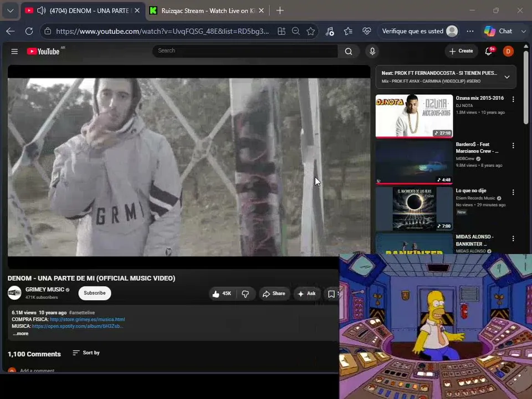Subscribe to GRIMEY MUSIC
Image resolution: width=532 pixels, height=399 pixels.
tap(95, 293)
